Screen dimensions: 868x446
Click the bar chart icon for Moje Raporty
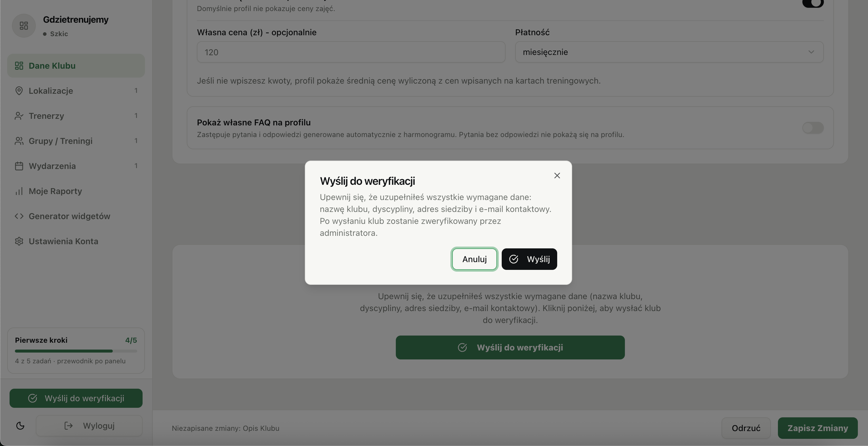(19, 191)
